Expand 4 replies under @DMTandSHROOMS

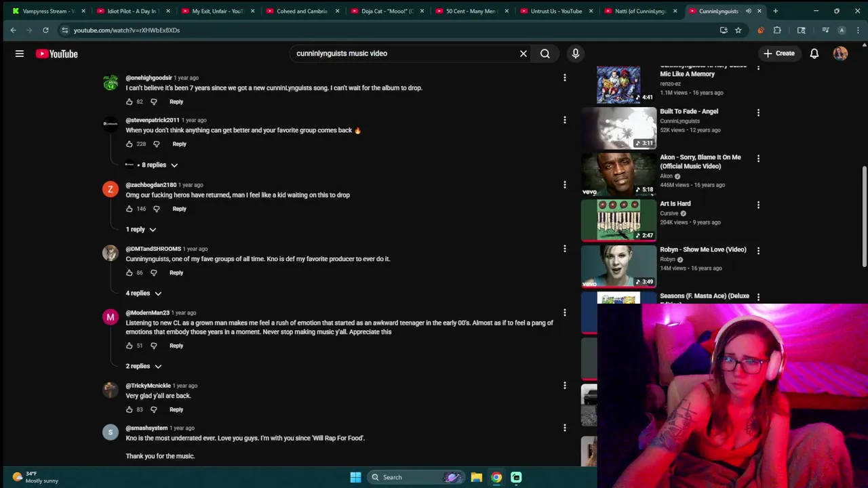click(144, 293)
